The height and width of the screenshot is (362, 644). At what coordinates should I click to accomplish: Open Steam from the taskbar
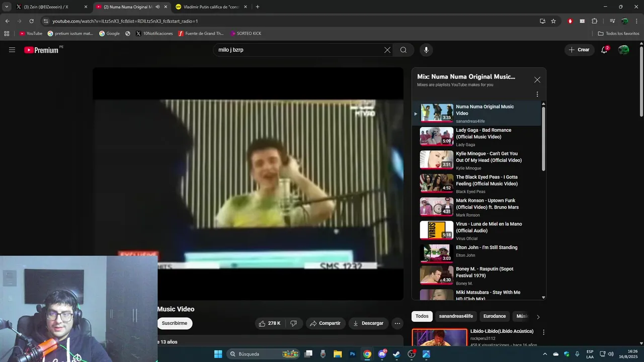(x=397, y=354)
